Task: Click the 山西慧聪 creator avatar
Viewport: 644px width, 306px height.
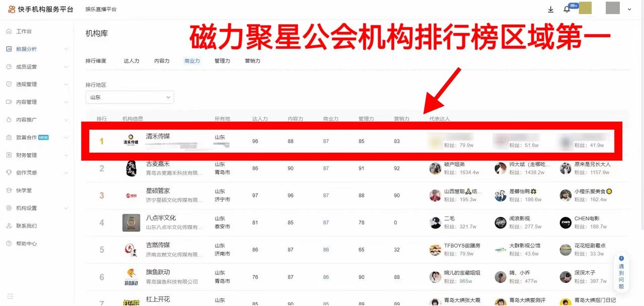Action: point(435,195)
